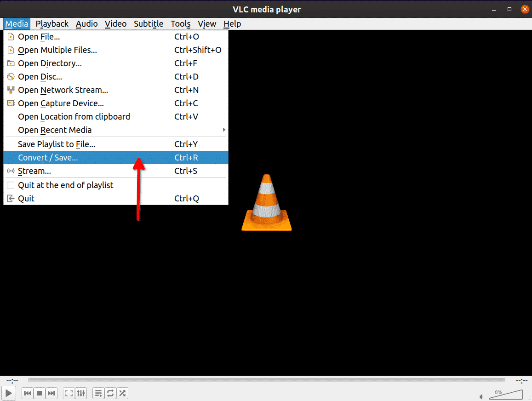Click the VLC cone logo

click(266, 203)
